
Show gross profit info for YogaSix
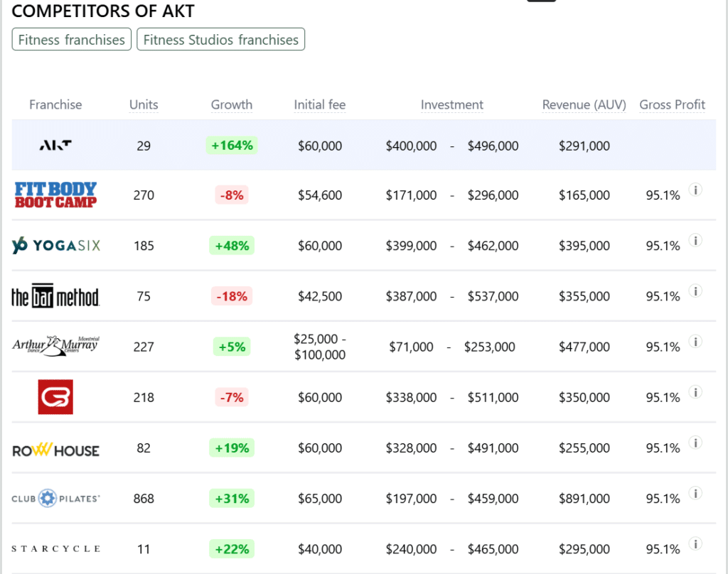[695, 240]
